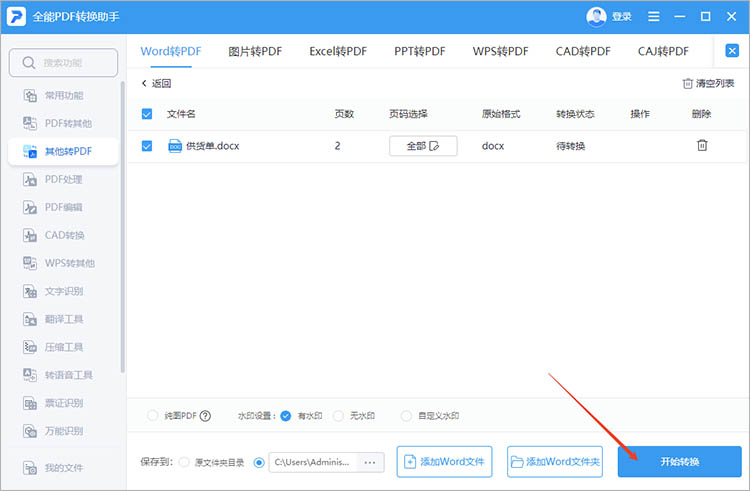This screenshot has height=491, width=750.
Task: Switch to the WPS转PDF tab
Action: click(500, 51)
